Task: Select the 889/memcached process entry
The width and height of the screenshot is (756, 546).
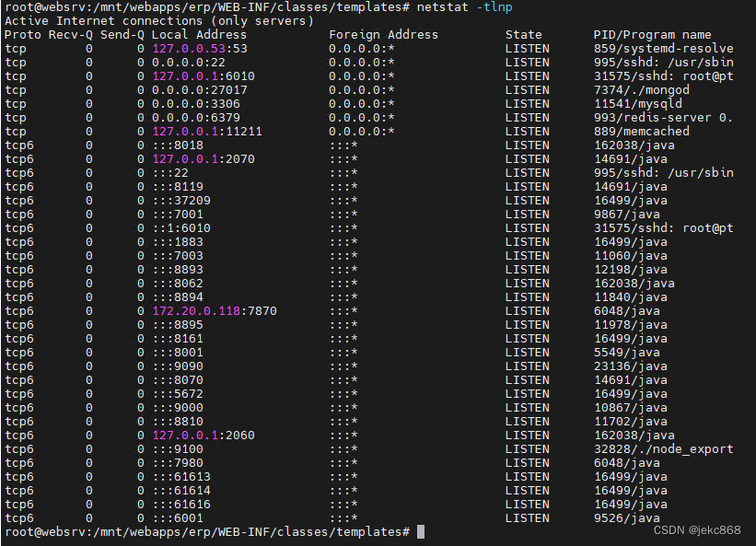Action: coord(641,132)
